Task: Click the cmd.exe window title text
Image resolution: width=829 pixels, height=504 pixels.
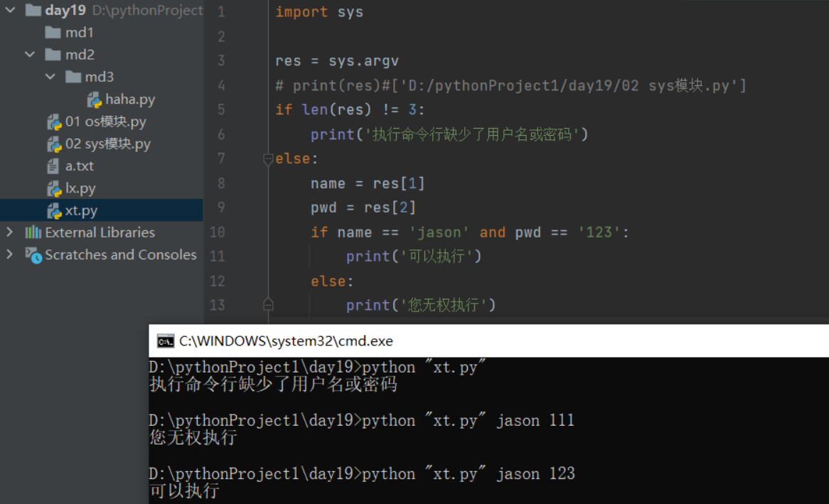Action: click(286, 341)
